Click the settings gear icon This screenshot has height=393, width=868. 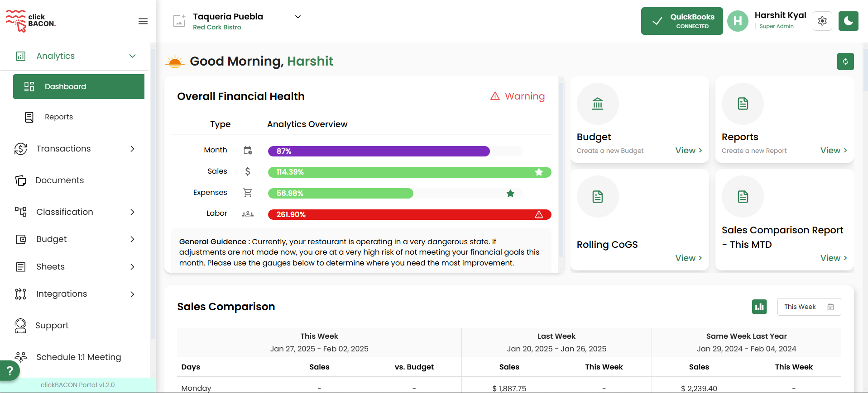pyautogui.click(x=822, y=21)
